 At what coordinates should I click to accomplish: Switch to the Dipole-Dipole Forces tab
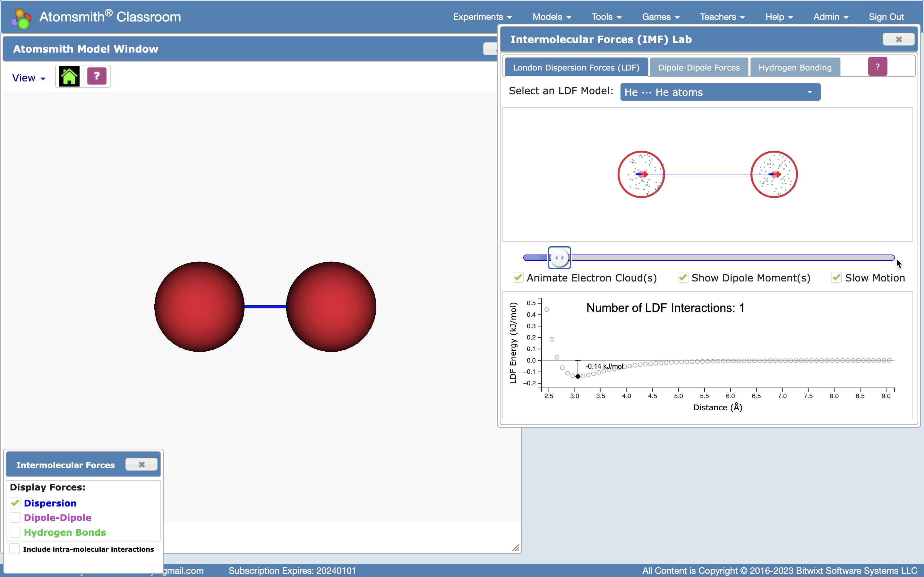click(699, 68)
